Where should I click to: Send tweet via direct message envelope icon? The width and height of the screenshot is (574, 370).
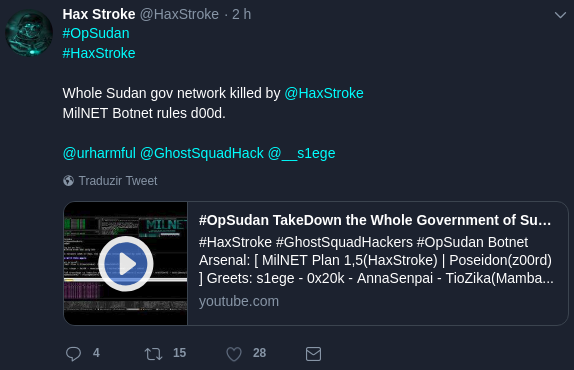(x=313, y=354)
